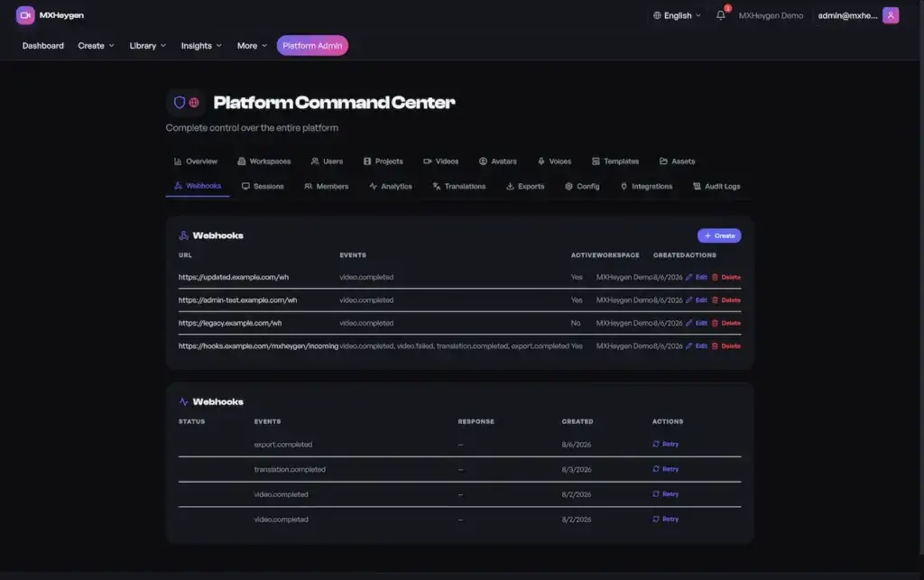The width and height of the screenshot is (924, 580).
Task: Retry the first 8/2/2026 video.completed delivery
Action: point(665,494)
